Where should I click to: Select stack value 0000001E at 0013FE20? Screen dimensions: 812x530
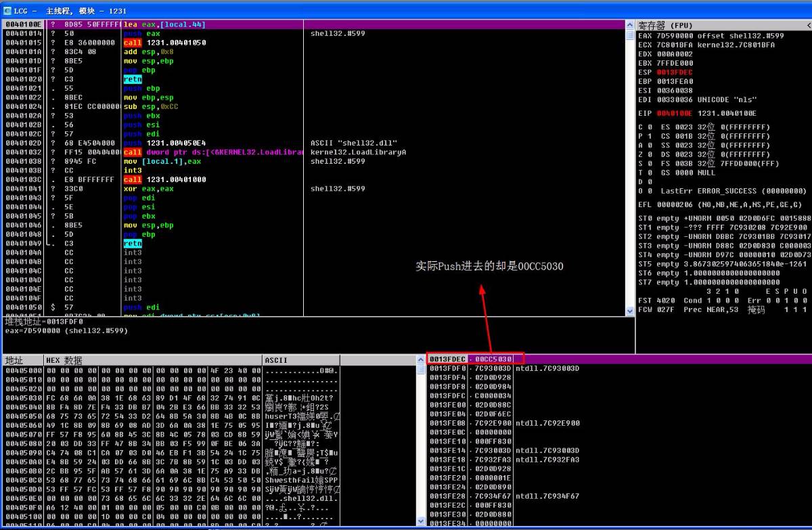click(493, 478)
